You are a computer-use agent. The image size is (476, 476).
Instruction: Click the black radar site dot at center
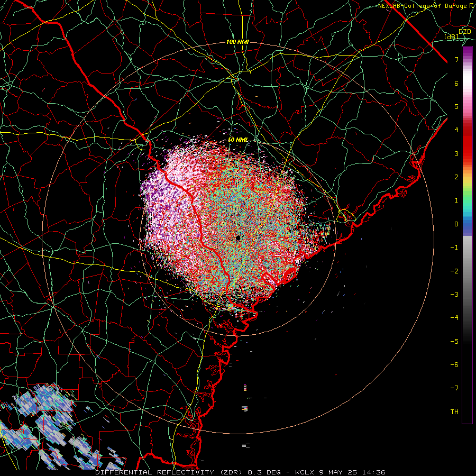[238, 238]
